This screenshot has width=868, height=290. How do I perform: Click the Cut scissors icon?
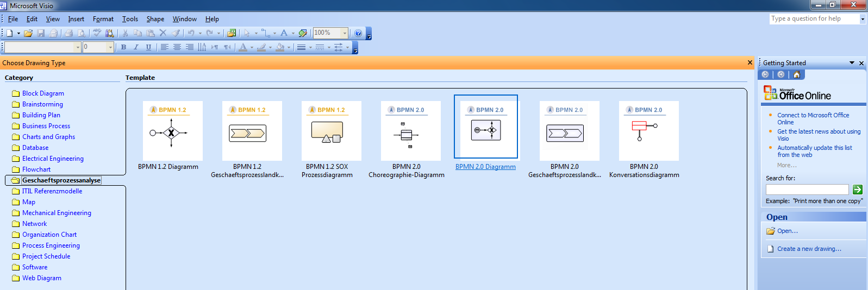click(x=125, y=33)
